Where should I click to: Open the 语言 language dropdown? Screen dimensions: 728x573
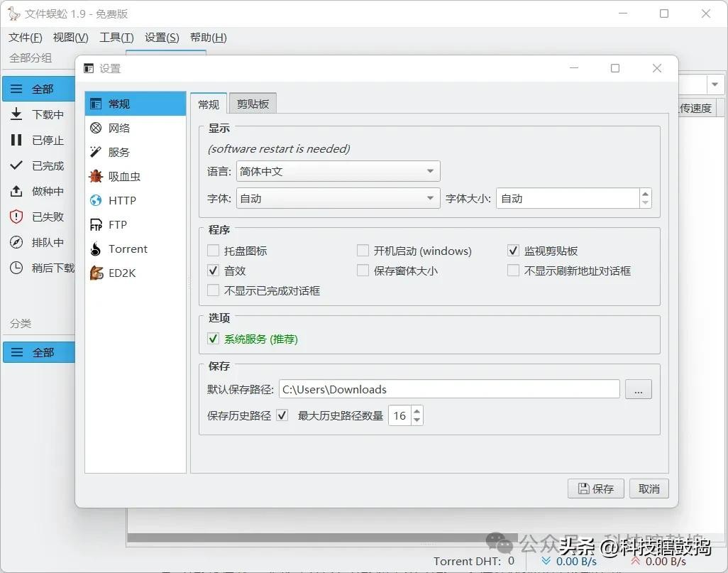338,171
